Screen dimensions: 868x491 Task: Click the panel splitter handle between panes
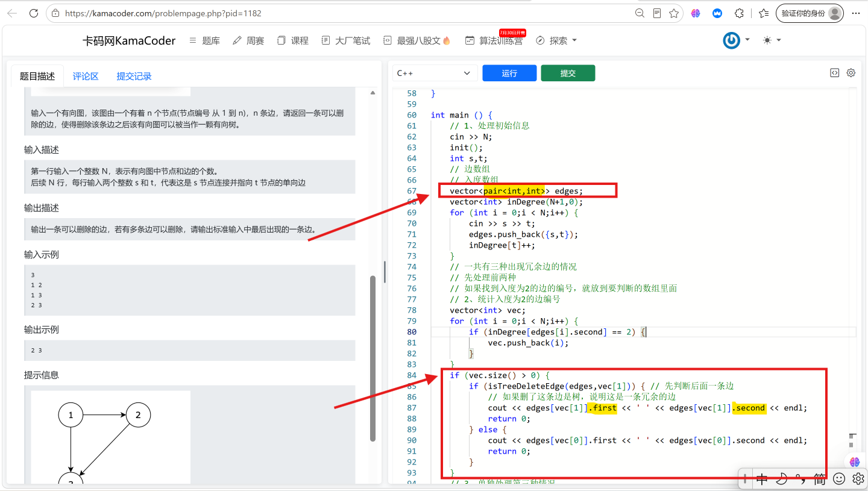(385, 272)
